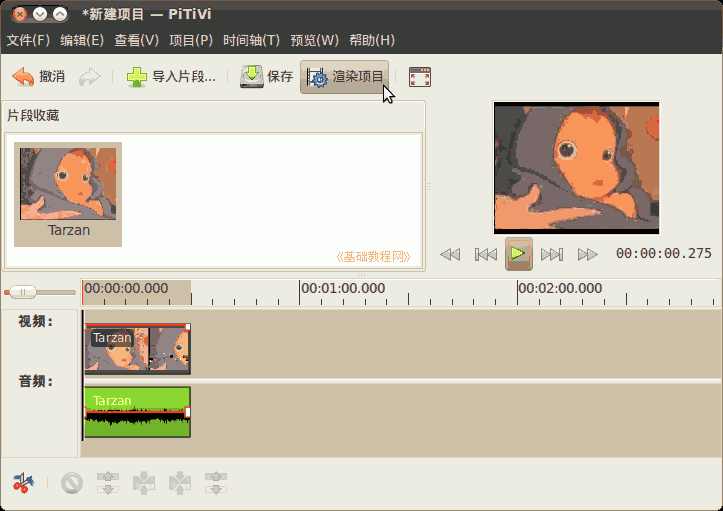
Task: Open the 帮助(H) menu
Action: (372, 40)
